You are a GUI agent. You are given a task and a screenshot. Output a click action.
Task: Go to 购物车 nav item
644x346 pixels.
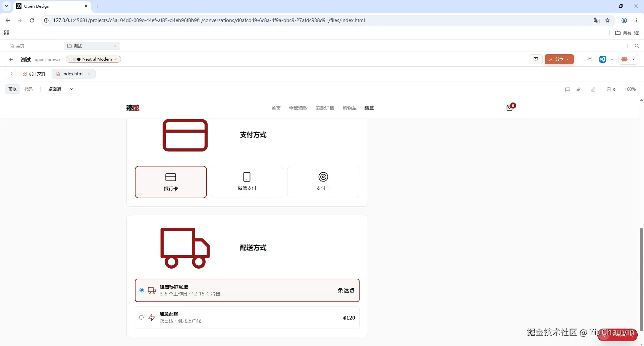[x=350, y=108]
